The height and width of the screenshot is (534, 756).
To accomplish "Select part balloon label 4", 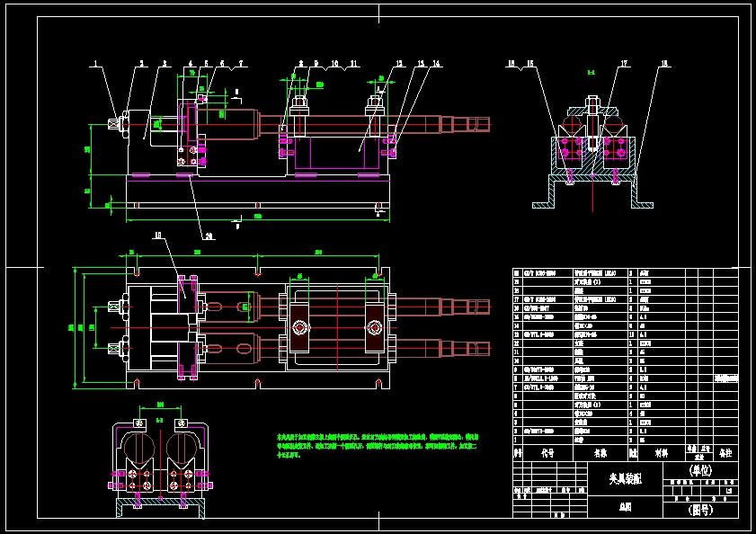I will click(x=191, y=63).
